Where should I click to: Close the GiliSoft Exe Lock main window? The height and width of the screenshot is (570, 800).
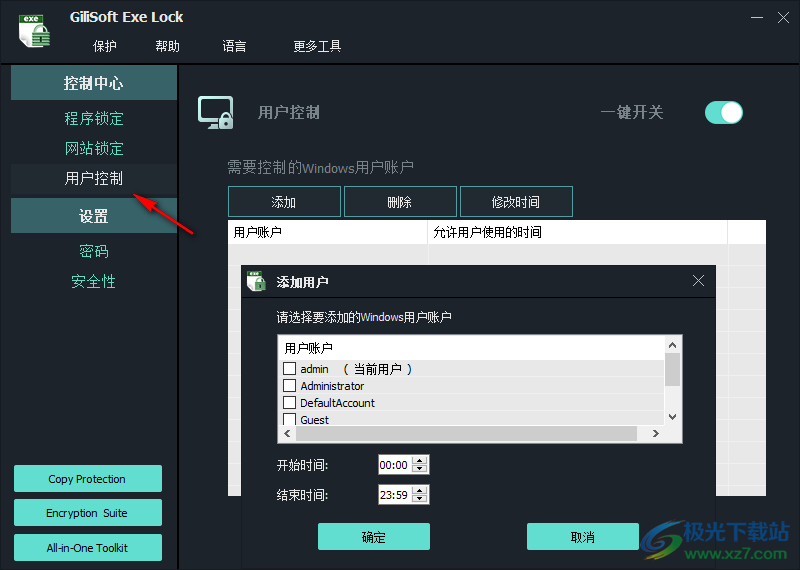pos(784,17)
